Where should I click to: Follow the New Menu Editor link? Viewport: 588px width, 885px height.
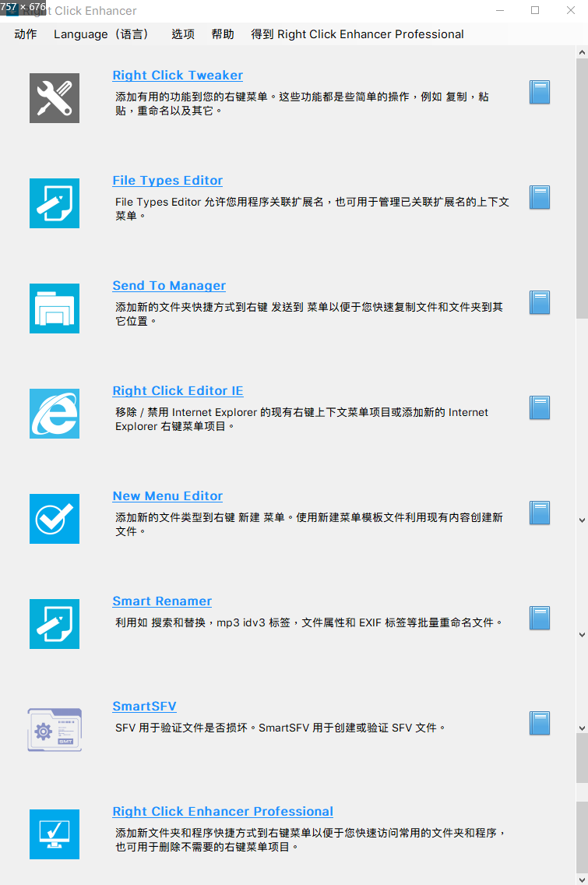[167, 496]
